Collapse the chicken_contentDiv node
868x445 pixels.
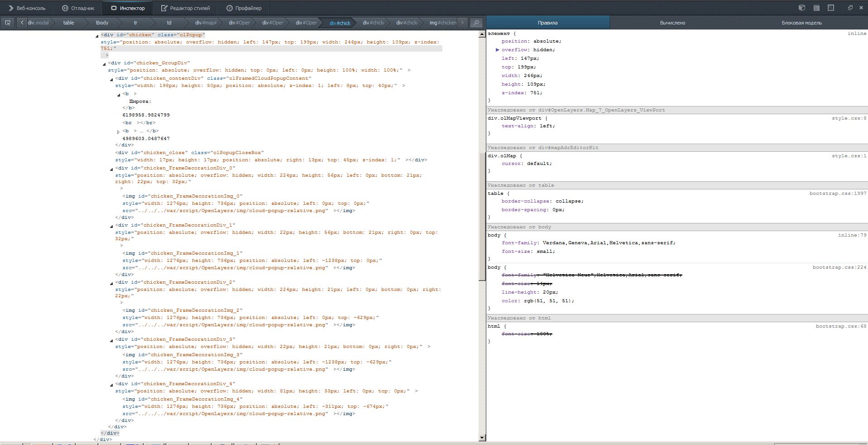pos(111,79)
